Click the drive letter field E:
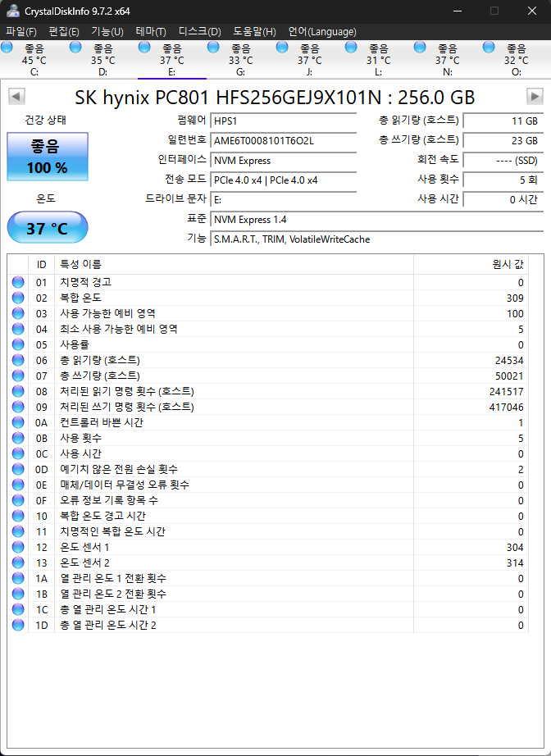 click(284, 199)
